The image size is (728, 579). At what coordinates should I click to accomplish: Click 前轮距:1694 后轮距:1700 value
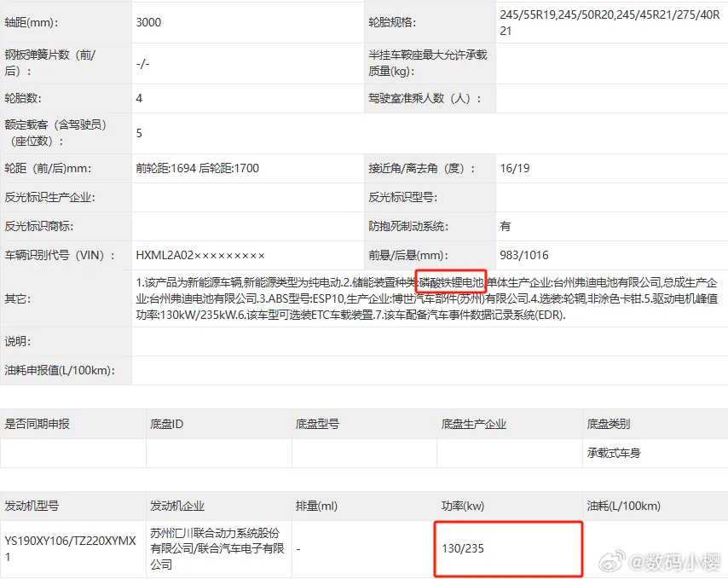coord(197,168)
